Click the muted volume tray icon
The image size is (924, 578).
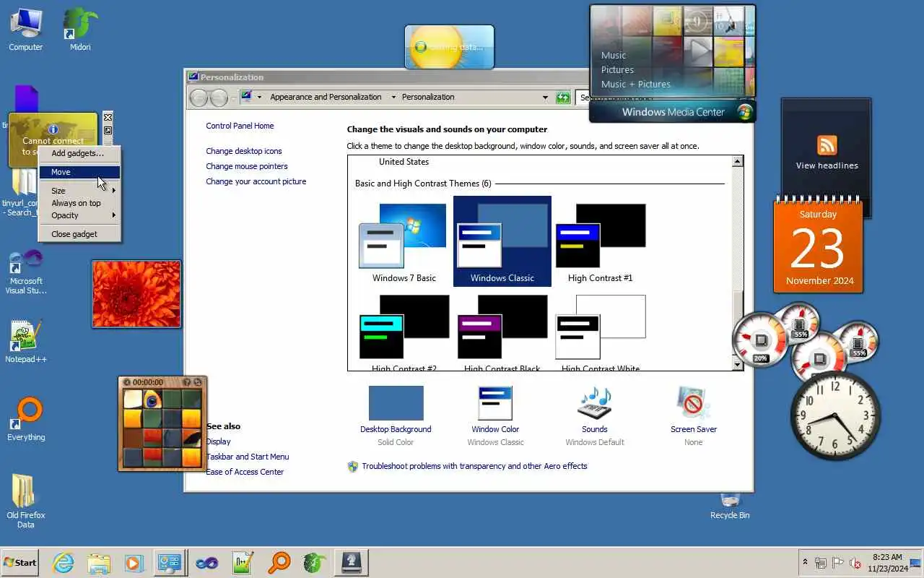855,563
